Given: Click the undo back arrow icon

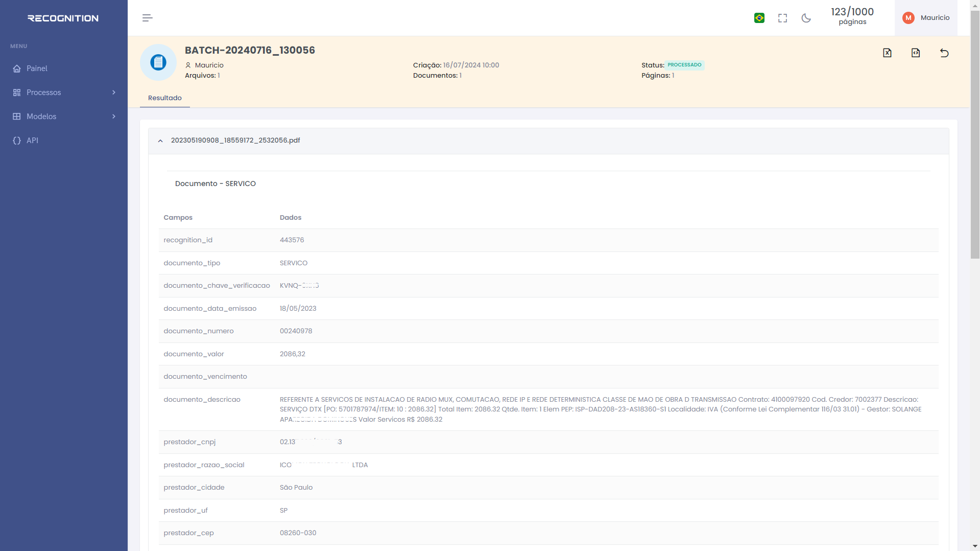Looking at the screenshot, I should click(x=944, y=53).
